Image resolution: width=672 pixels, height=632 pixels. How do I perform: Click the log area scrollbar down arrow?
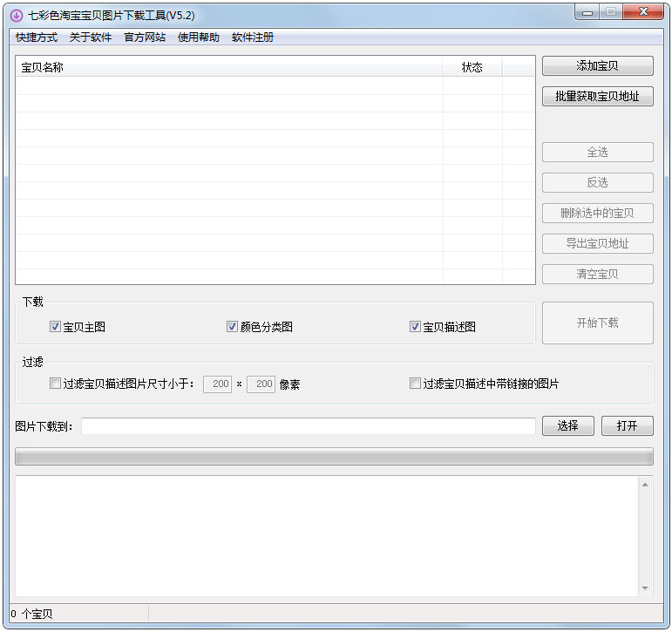tap(645, 588)
